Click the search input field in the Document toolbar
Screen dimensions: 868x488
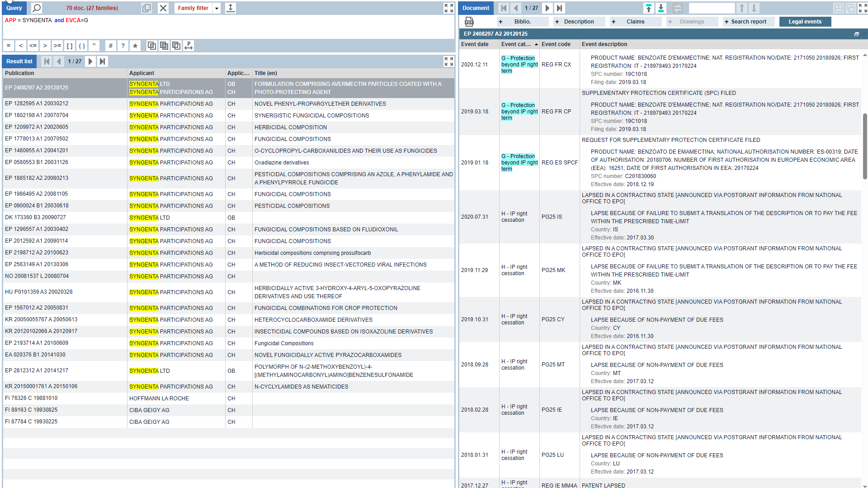pos(712,8)
